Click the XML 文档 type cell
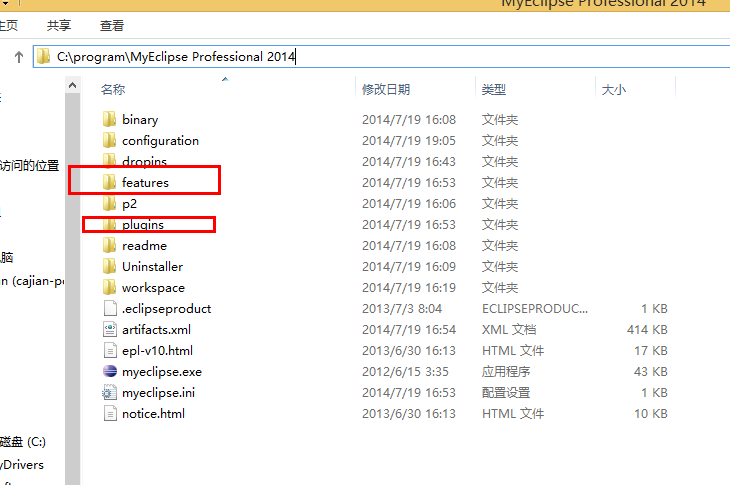 click(x=509, y=330)
